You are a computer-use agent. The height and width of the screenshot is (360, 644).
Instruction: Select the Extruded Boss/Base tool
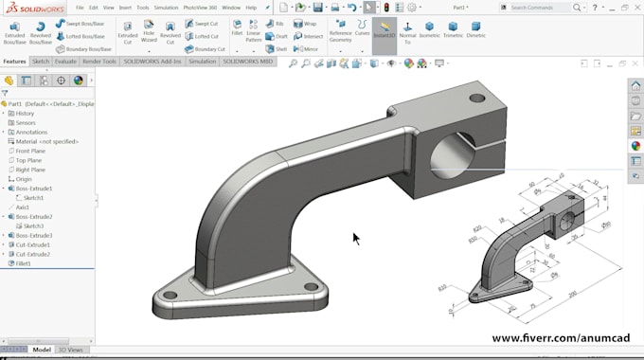pos(15,33)
